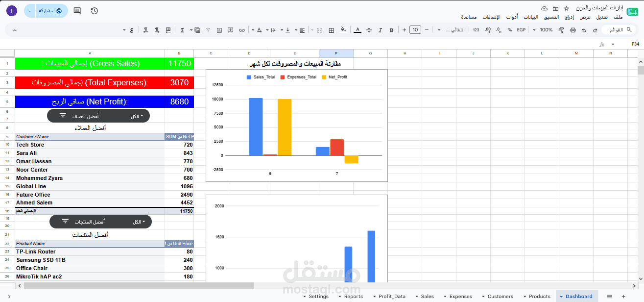
Task: Open the مساعدة (Help) menu
Action: (x=469, y=17)
